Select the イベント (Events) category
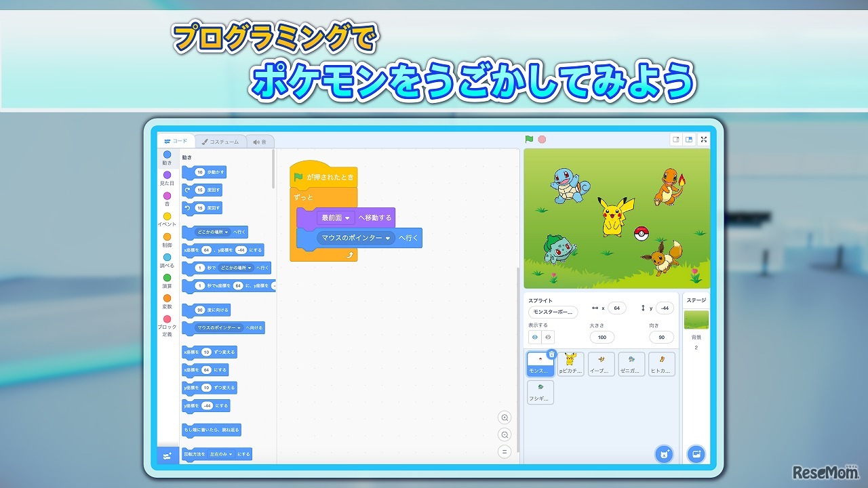This screenshot has width=868, height=488. pyautogui.click(x=167, y=220)
